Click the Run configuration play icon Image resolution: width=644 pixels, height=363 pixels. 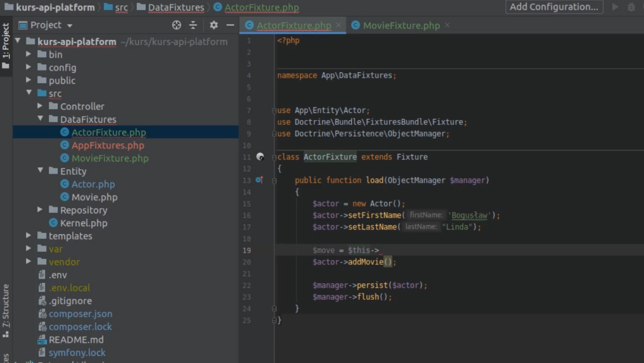615,7
